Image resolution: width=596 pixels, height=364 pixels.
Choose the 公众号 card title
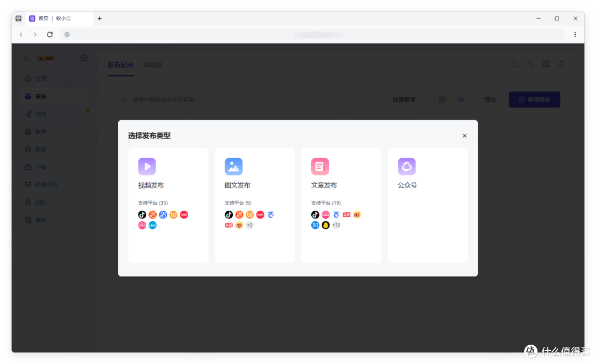(407, 185)
